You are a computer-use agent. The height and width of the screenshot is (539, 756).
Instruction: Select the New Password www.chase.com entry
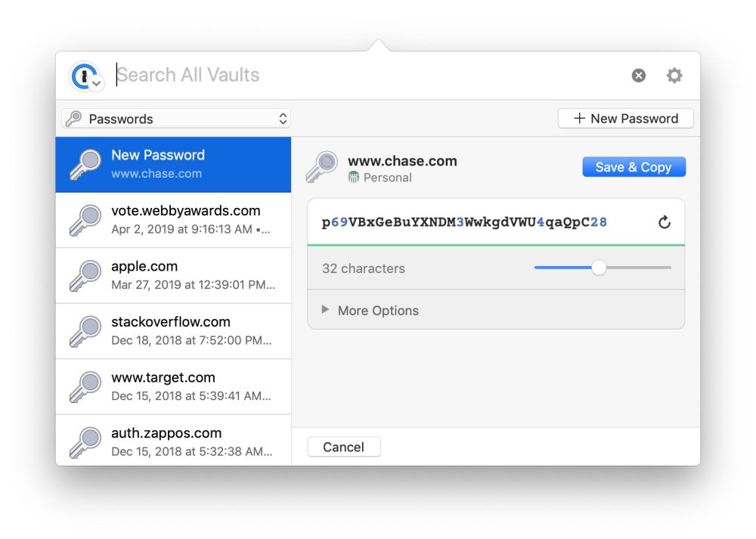pyautogui.click(x=174, y=164)
